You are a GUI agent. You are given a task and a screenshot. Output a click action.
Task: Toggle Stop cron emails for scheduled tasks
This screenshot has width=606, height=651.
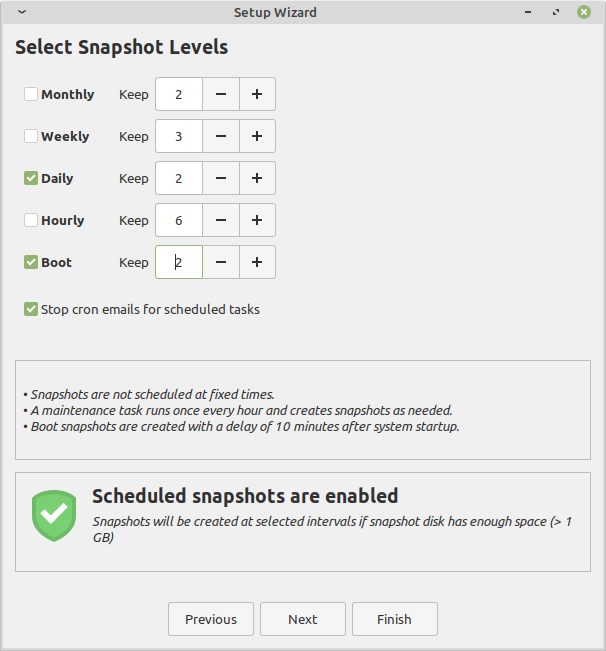31,309
